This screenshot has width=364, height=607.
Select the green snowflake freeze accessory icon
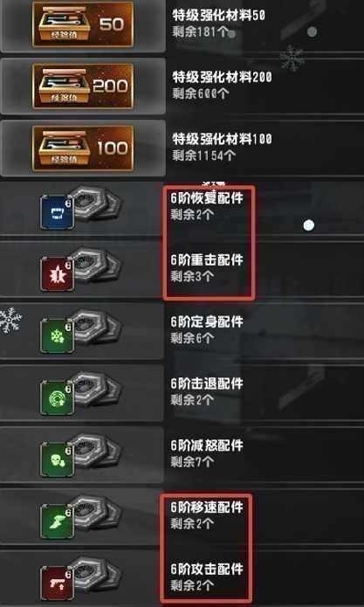[58, 336]
